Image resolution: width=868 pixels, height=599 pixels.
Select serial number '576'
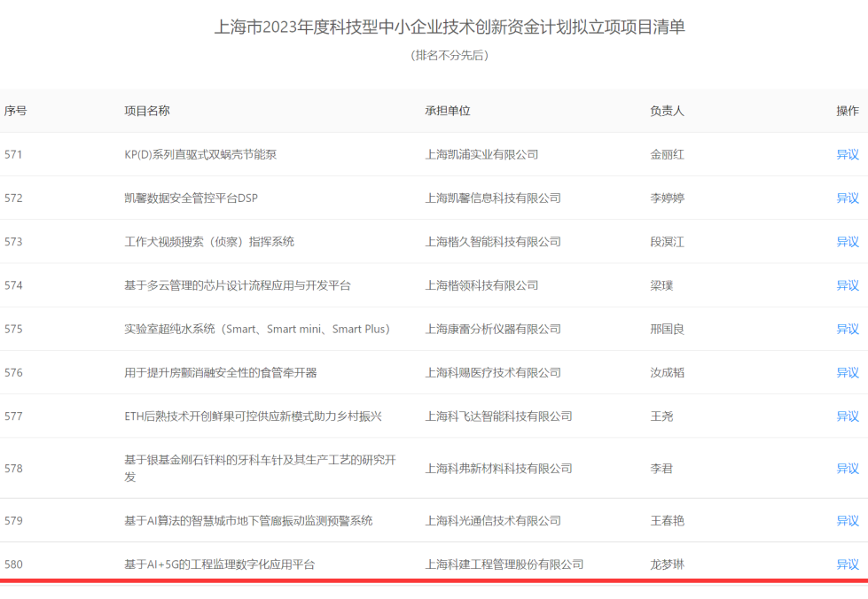(13, 373)
